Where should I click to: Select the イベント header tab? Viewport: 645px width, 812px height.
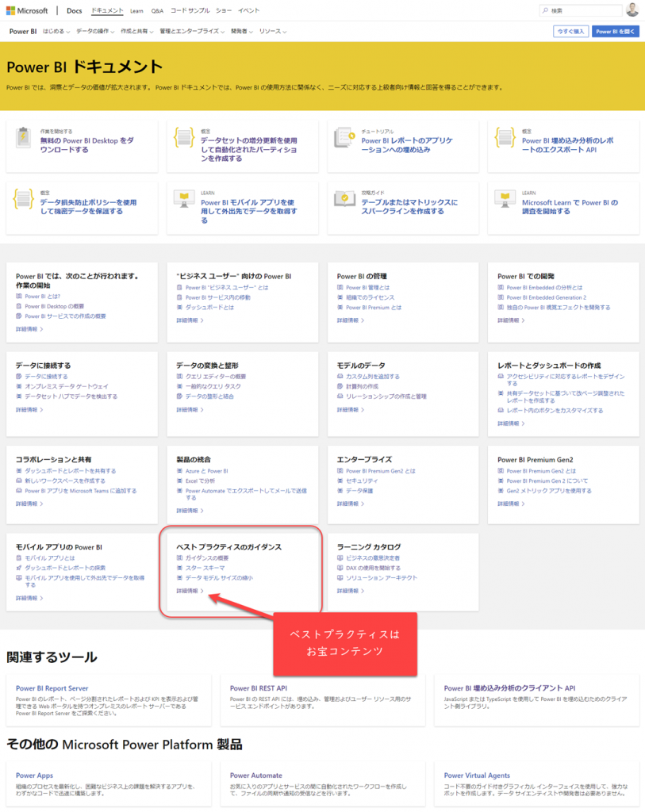pos(248,10)
